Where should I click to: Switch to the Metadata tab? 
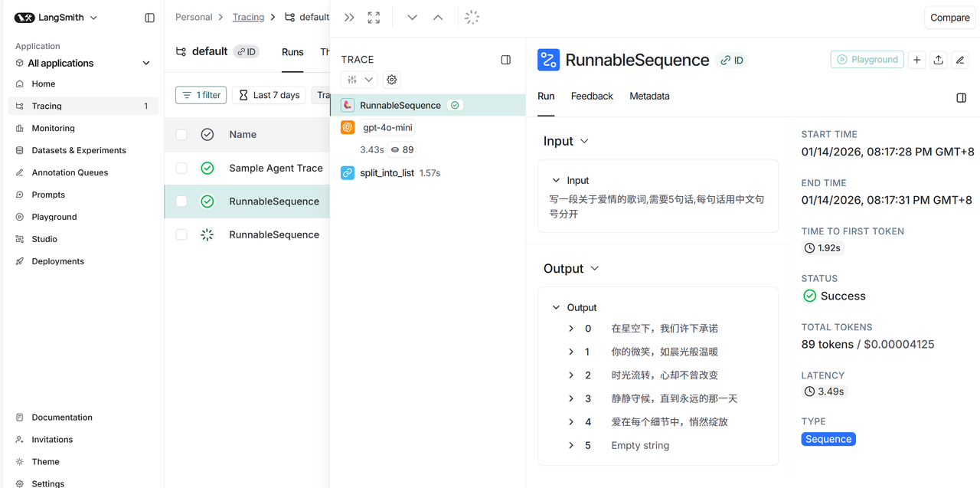click(x=649, y=97)
